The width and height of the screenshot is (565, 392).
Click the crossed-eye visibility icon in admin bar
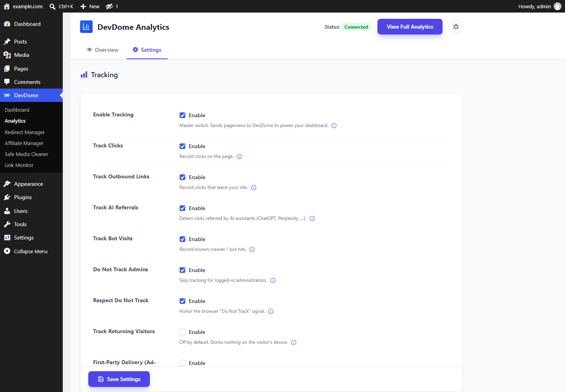pyautogui.click(x=109, y=6)
